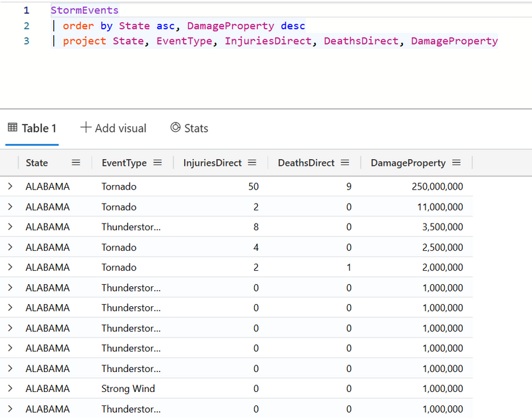Expand the Strong Wind row
The width and height of the screenshot is (532, 418).
[10, 388]
